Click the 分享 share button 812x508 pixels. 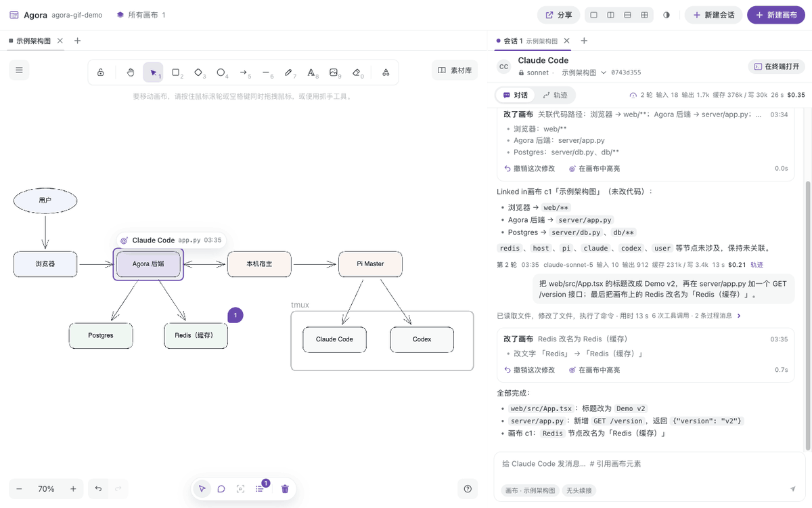click(558, 15)
